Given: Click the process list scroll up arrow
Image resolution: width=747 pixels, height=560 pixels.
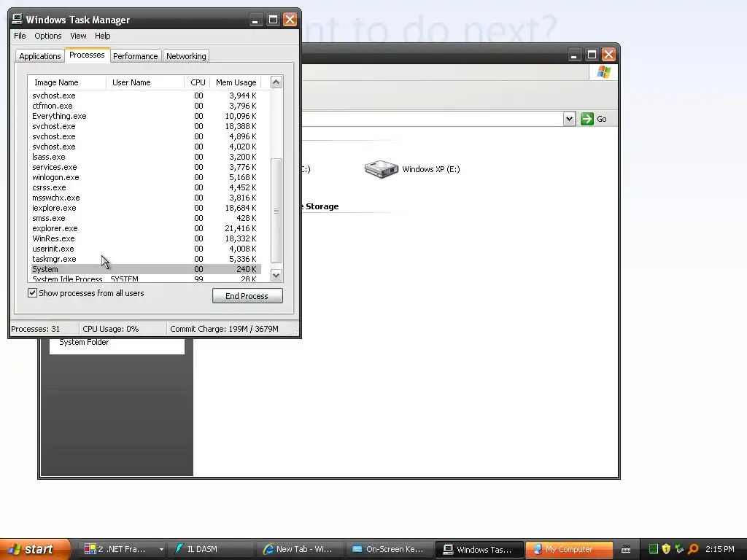Looking at the screenshot, I should (x=276, y=82).
